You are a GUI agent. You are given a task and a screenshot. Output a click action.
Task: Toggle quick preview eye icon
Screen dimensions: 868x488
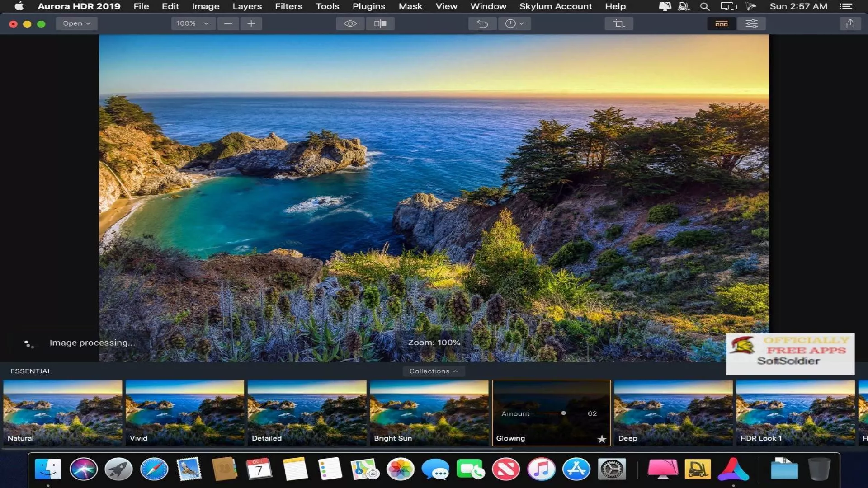[x=350, y=23]
